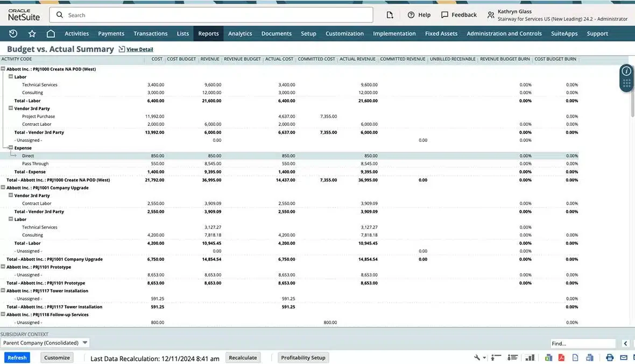Open the Activities menu
Screen dimensions: 635x364
[76, 33]
